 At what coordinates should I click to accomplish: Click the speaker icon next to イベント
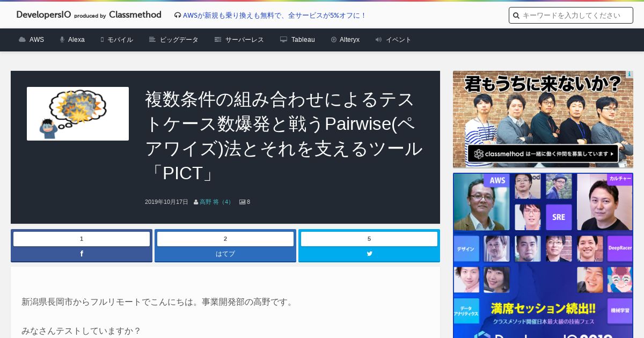point(378,40)
